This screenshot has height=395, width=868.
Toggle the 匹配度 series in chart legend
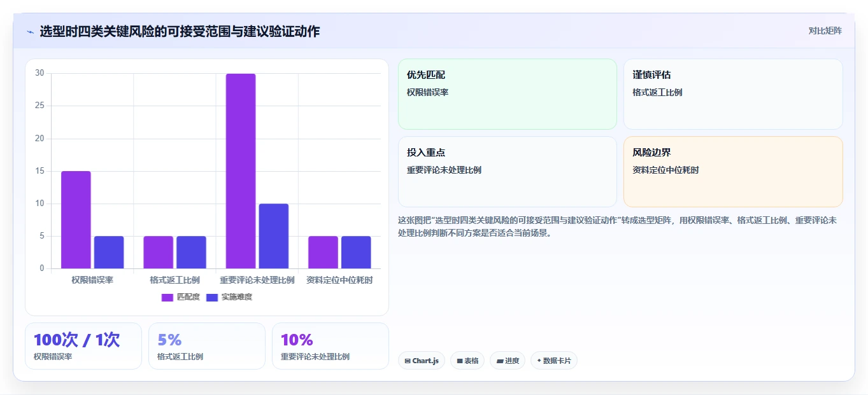point(181,297)
